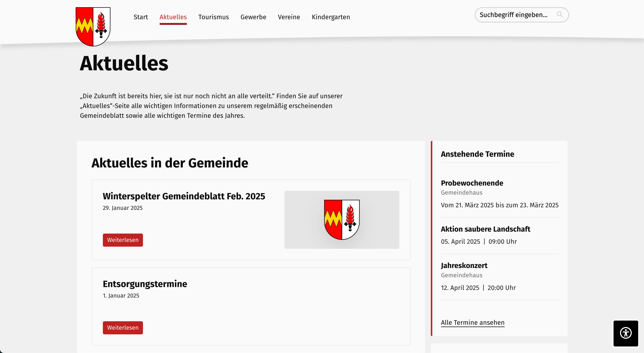
Task: Click Gemeindehaus under Jahreskonzert
Action: click(462, 275)
